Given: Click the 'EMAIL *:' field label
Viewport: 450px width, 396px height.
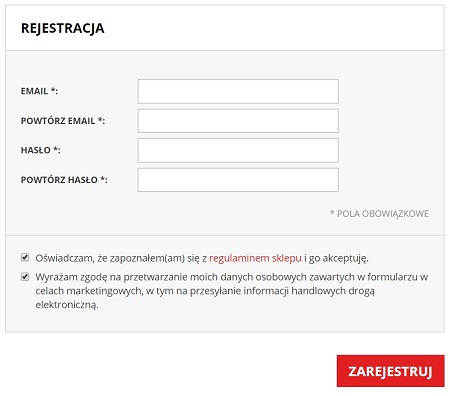Looking at the screenshot, I should (x=39, y=91).
